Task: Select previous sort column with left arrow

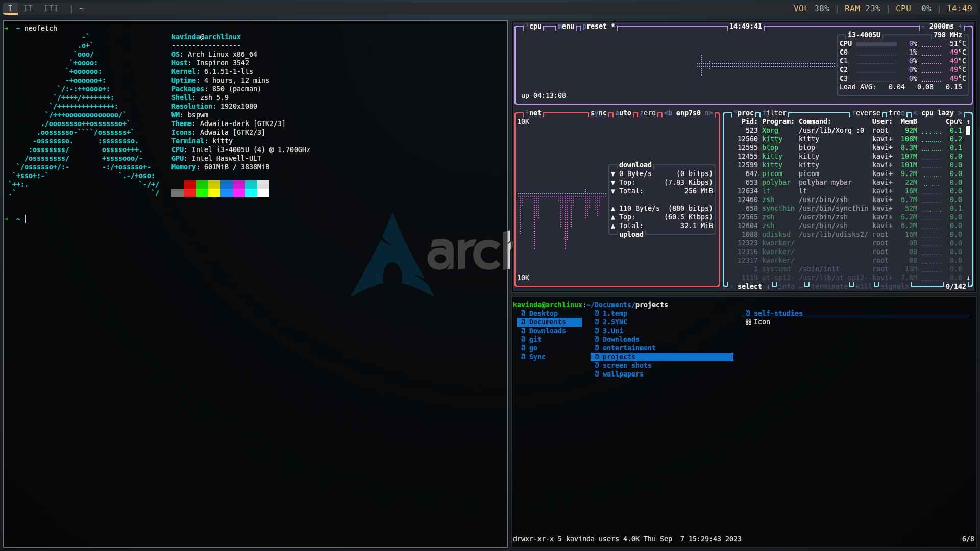Action: pos(915,113)
